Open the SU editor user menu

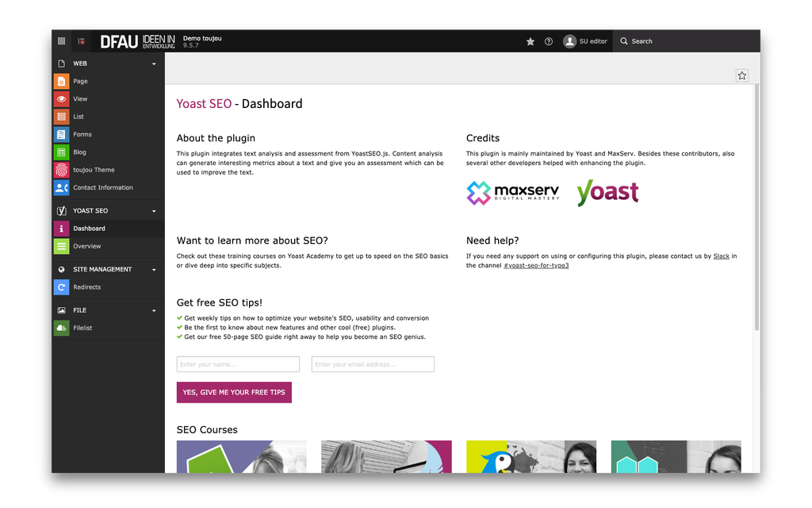tap(585, 41)
